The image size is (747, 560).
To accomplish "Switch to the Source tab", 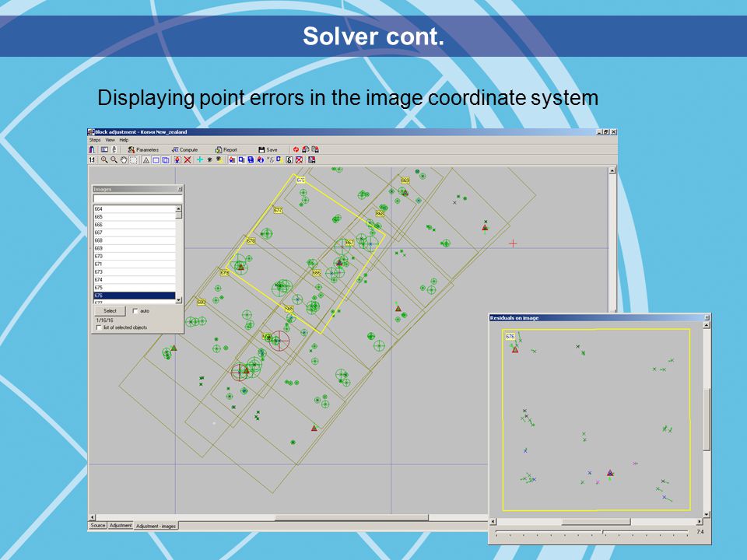I will coord(98,525).
